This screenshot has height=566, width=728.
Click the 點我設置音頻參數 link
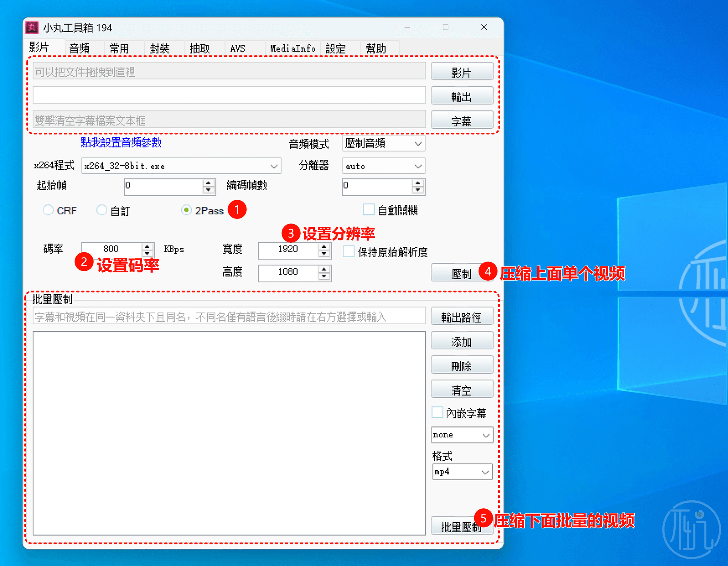pyautogui.click(x=121, y=143)
